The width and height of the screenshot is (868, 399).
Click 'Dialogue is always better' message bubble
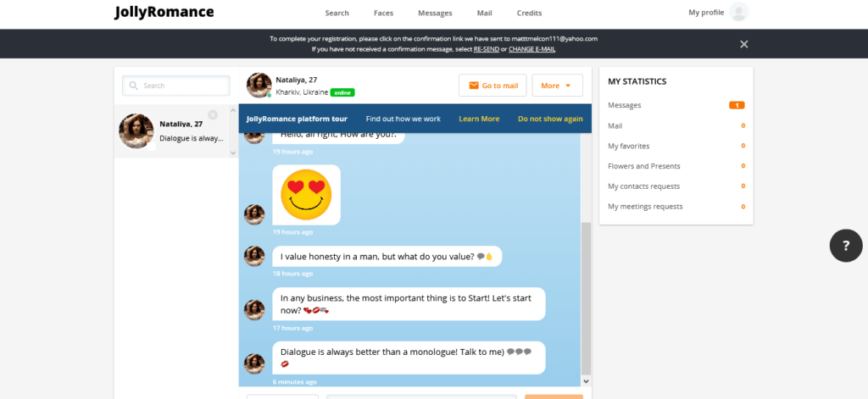coord(409,357)
